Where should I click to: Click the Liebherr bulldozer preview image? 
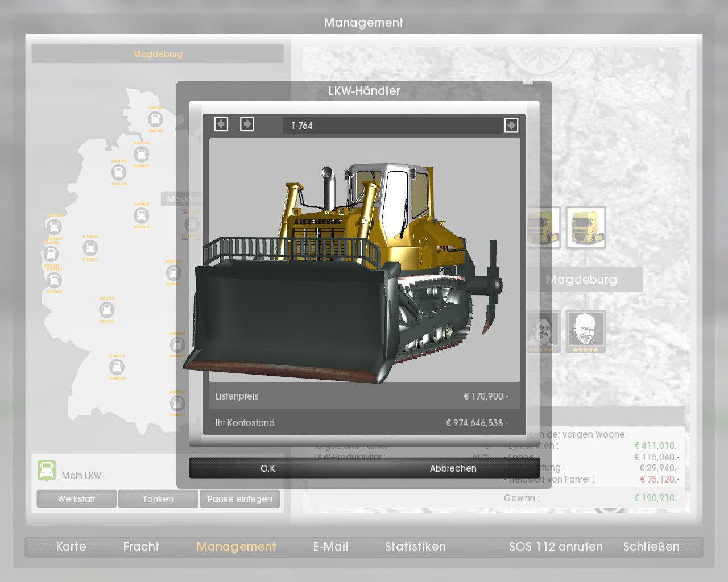click(364, 260)
